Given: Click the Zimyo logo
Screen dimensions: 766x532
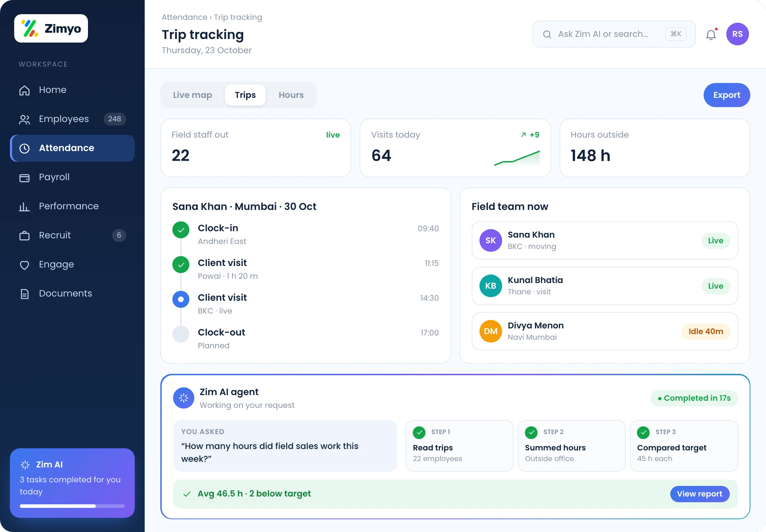Looking at the screenshot, I should (51, 28).
